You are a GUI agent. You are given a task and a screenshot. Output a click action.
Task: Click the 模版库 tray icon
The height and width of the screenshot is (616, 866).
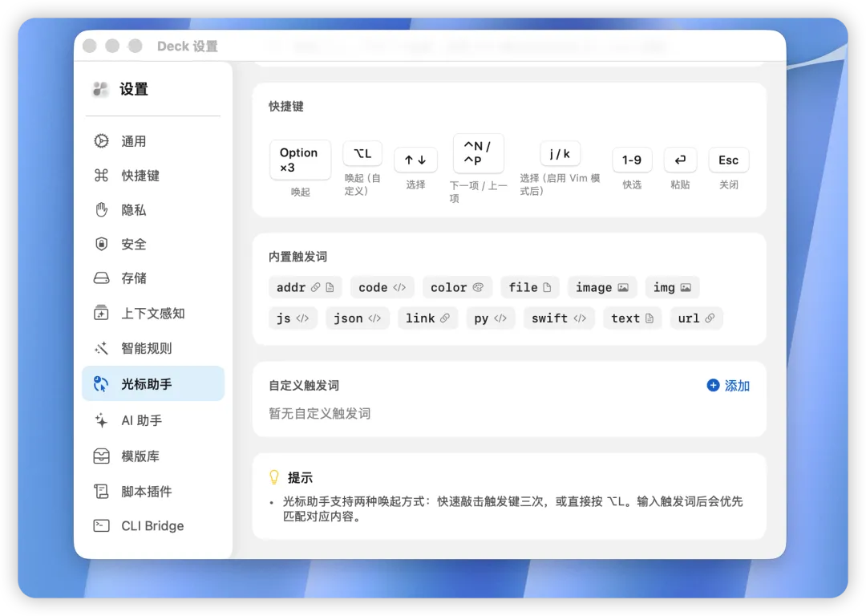(101, 456)
